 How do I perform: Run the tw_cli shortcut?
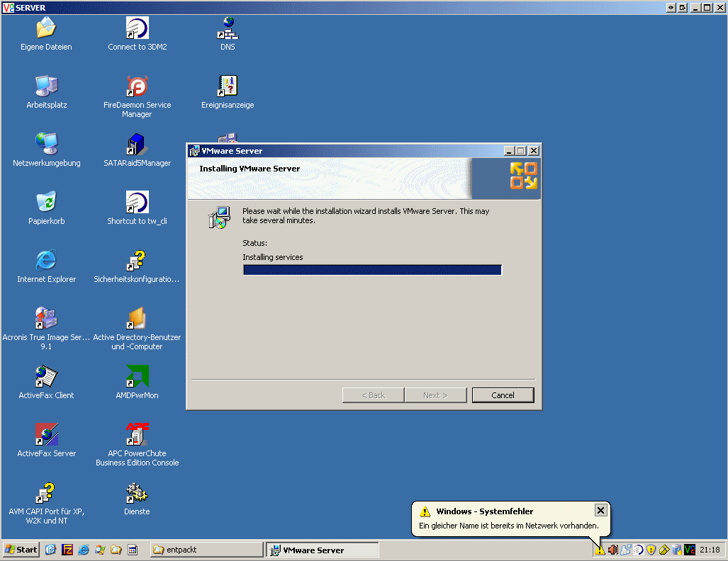coord(137,202)
